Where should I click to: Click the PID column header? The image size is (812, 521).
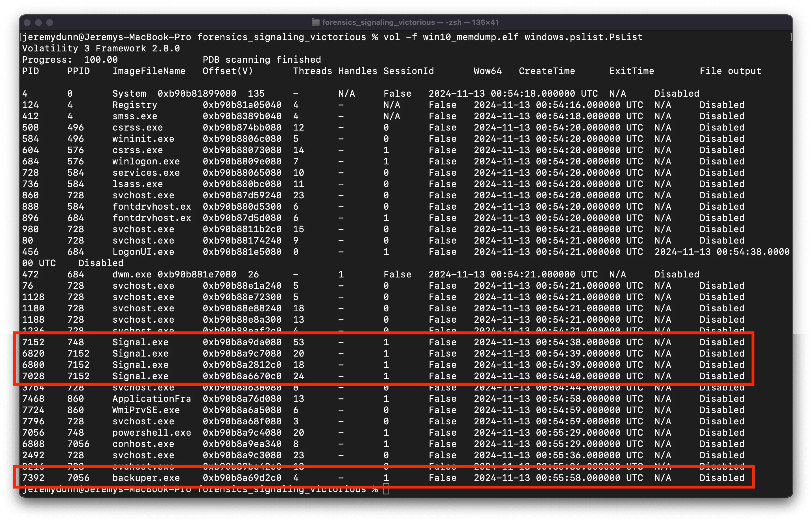coord(30,71)
